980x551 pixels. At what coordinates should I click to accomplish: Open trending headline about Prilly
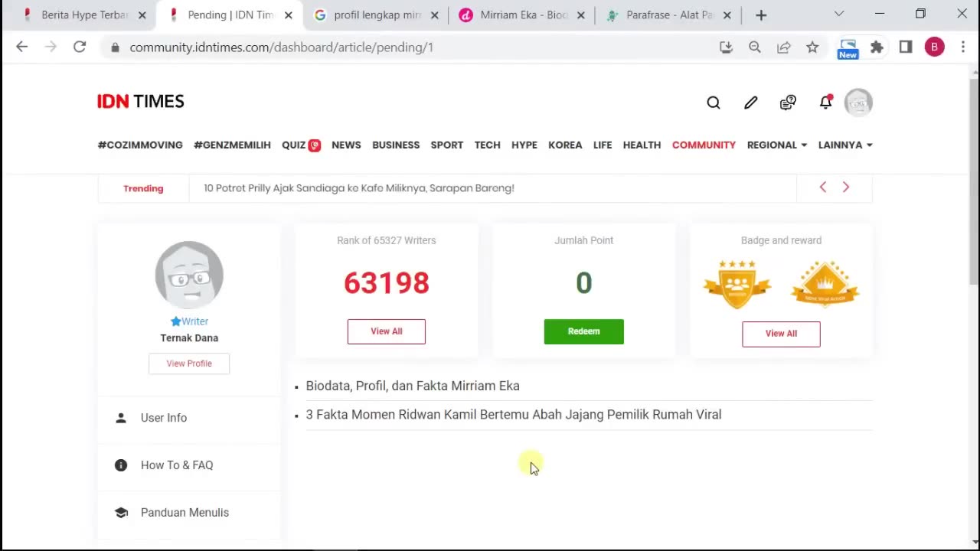pyautogui.click(x=359, y=188)
